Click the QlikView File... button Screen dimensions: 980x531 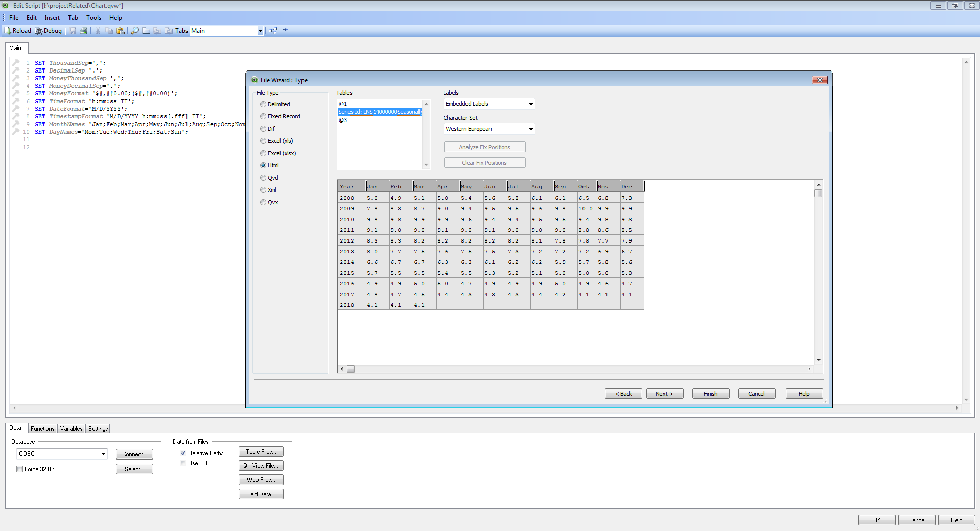pos(261,466)
